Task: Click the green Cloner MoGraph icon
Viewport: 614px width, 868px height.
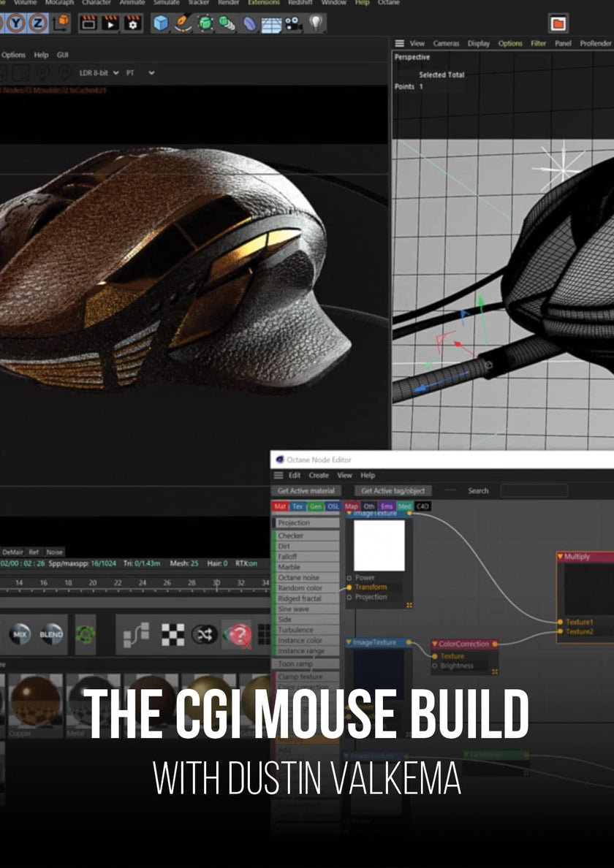Action: (227, 23)
